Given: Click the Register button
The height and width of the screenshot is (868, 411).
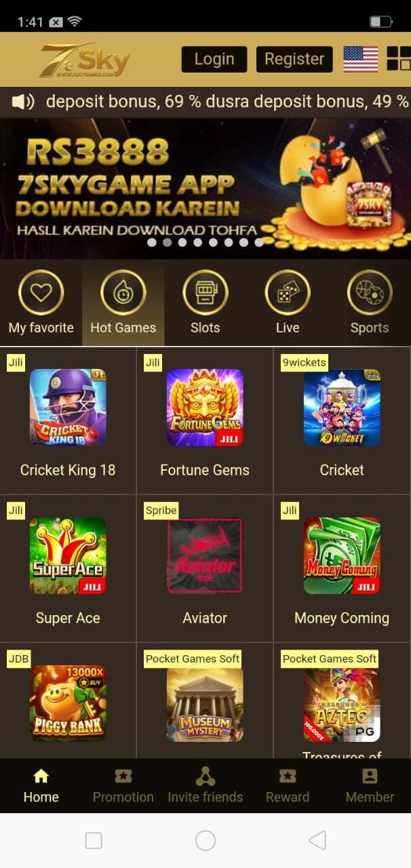Looking at the screenshot, I should click(294, 59).
